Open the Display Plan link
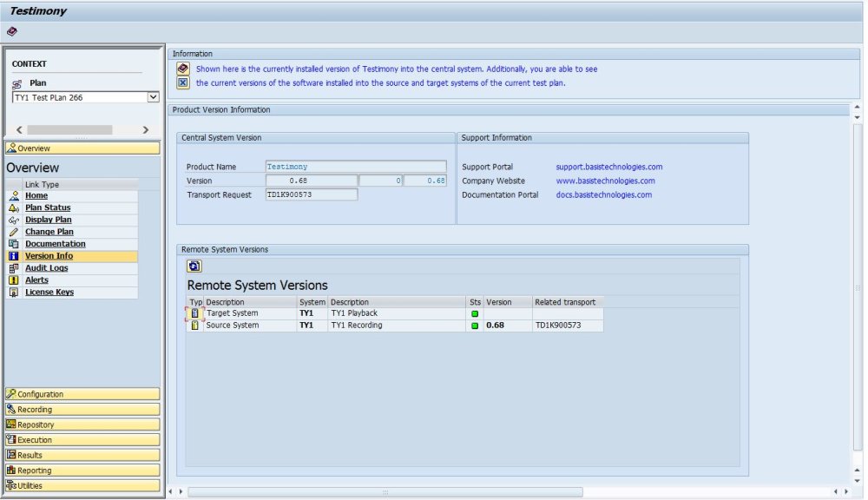The width and height of the screenshot is (868, 500). (49, 220)
